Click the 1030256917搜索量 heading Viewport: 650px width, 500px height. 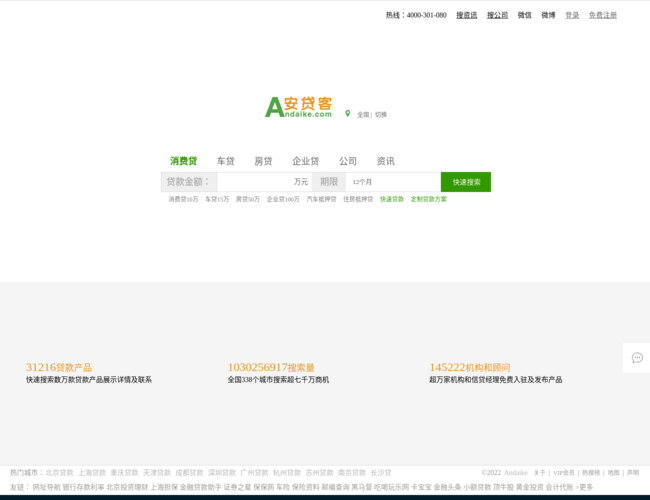point(271,367)
